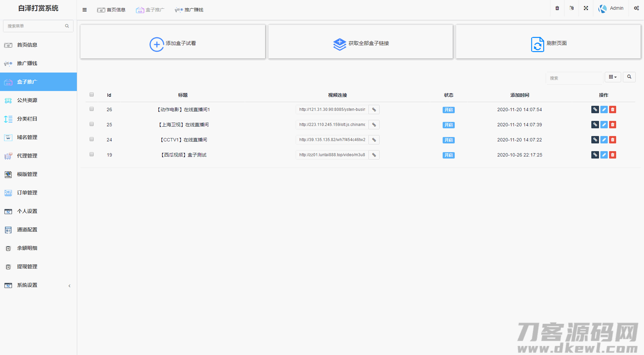Click the red delete icon for row 26

coord(612,109)
